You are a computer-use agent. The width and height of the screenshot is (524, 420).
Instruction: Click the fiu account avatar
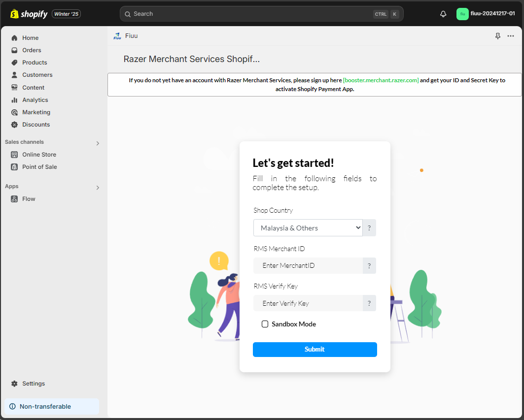point(462,14)
